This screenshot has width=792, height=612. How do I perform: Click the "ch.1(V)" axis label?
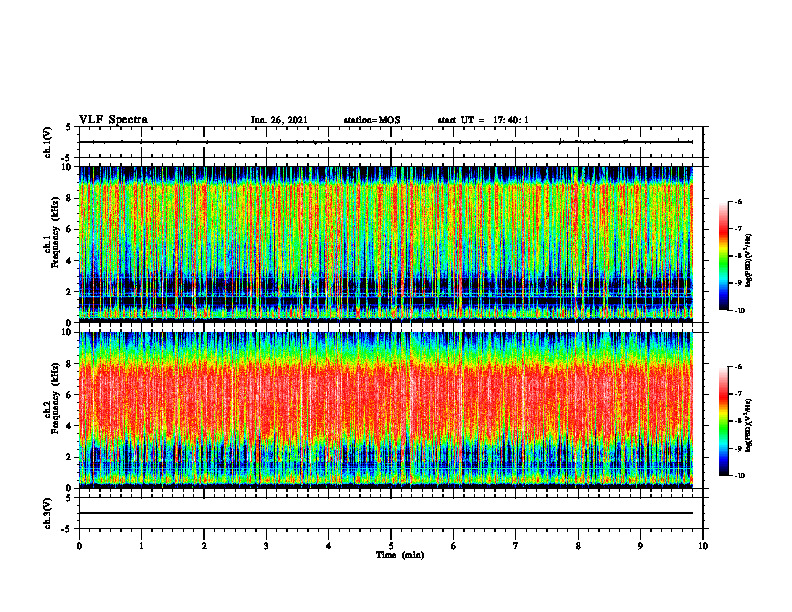pos(48,142)
